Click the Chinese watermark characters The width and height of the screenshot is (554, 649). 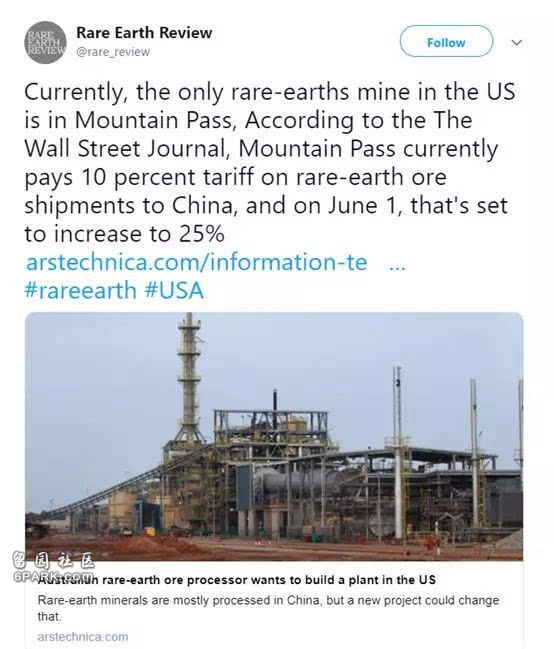point(53,561)
